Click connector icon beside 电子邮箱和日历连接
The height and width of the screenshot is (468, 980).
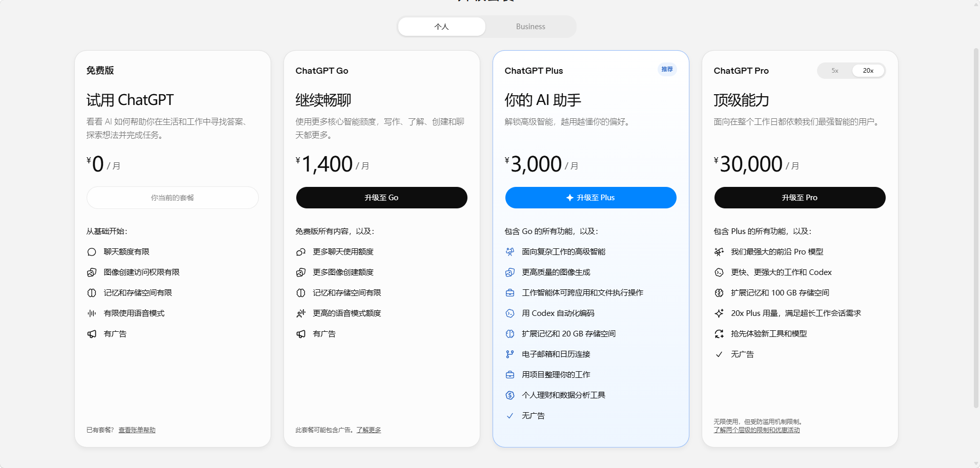tap(510, 354)
